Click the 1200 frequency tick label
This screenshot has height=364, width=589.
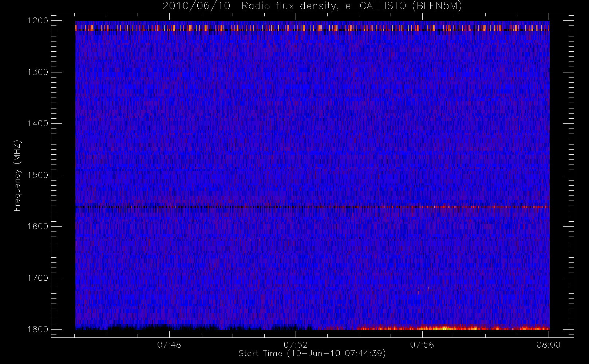(x=38, y=21)
